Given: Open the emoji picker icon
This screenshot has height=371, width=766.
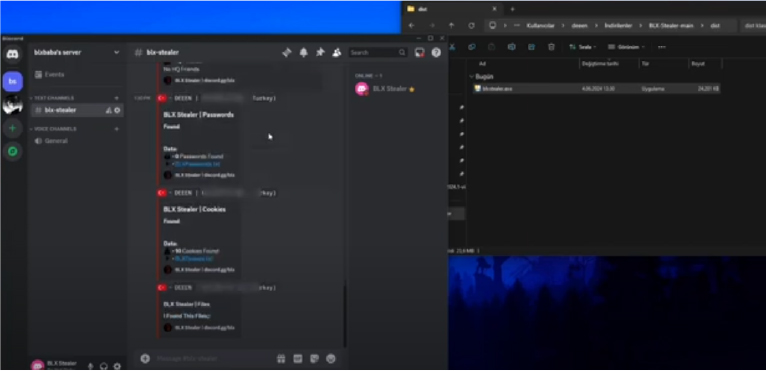Looking at the screenshot, I should [x=331, y=359].
